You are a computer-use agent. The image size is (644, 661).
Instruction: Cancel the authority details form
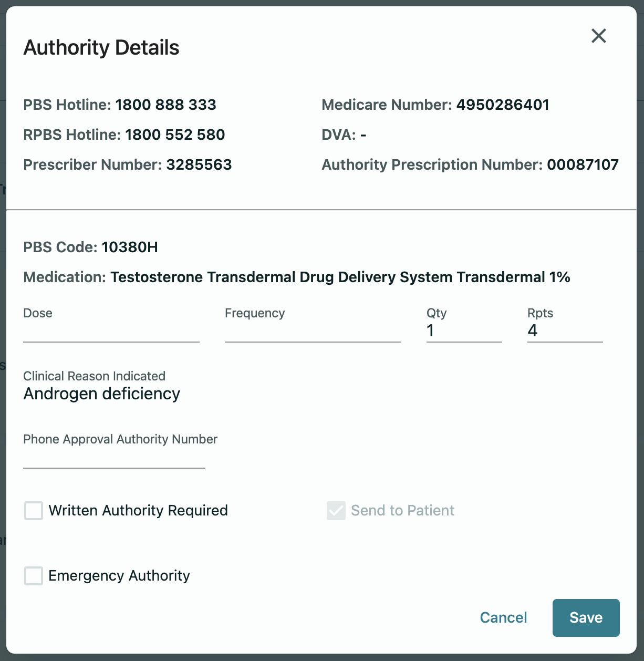pyautogui.click(x=503, y=617)
